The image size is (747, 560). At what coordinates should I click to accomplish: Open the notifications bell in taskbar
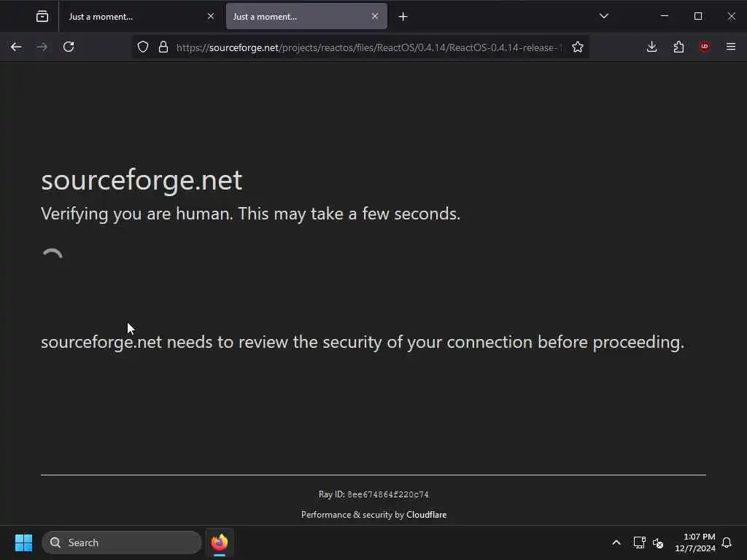[x=727, y=542]
